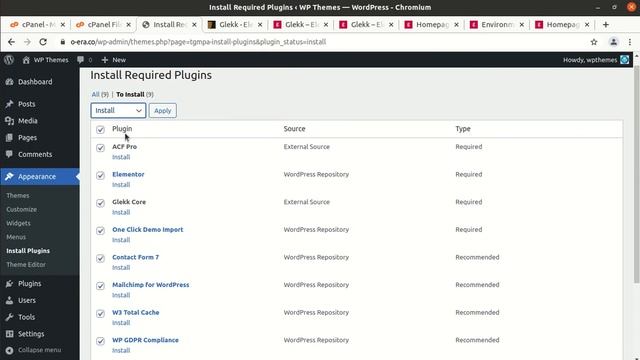Toggle the select-all checkbox beside the Plugin header
Viewport: 640px width, 360px height.
(100, 130)
